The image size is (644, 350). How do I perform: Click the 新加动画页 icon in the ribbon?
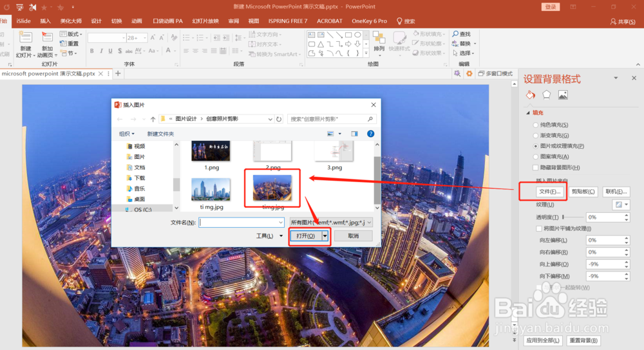47,38
